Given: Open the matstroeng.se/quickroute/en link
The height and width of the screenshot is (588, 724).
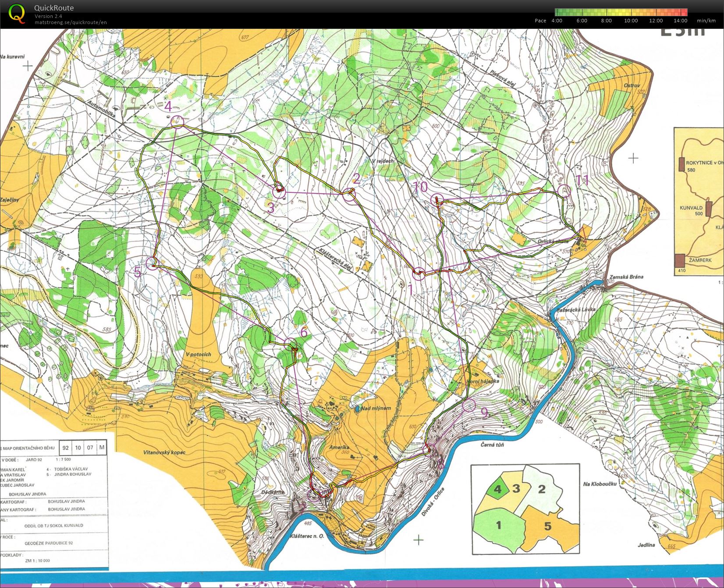Looking at the screenshot, I should (x=71, y=22).
